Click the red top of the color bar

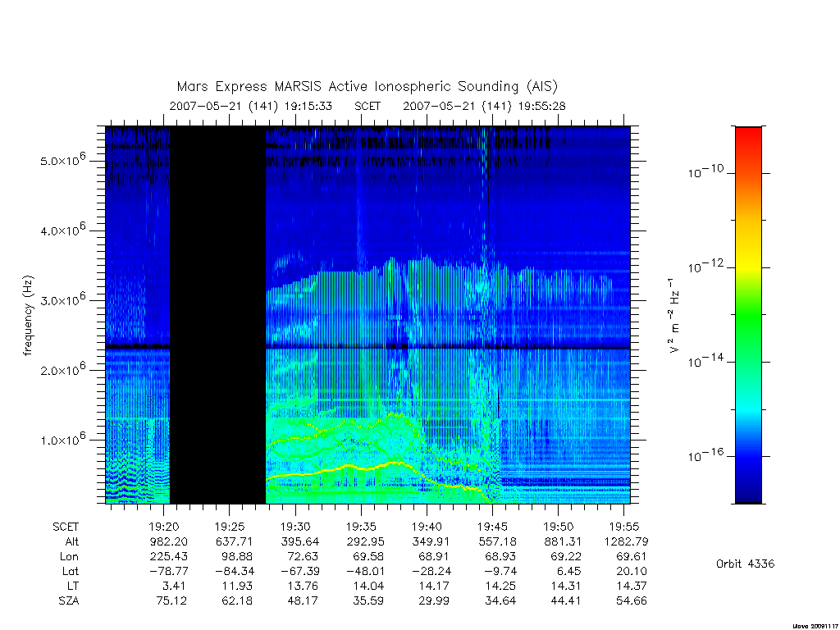[748, 139]
